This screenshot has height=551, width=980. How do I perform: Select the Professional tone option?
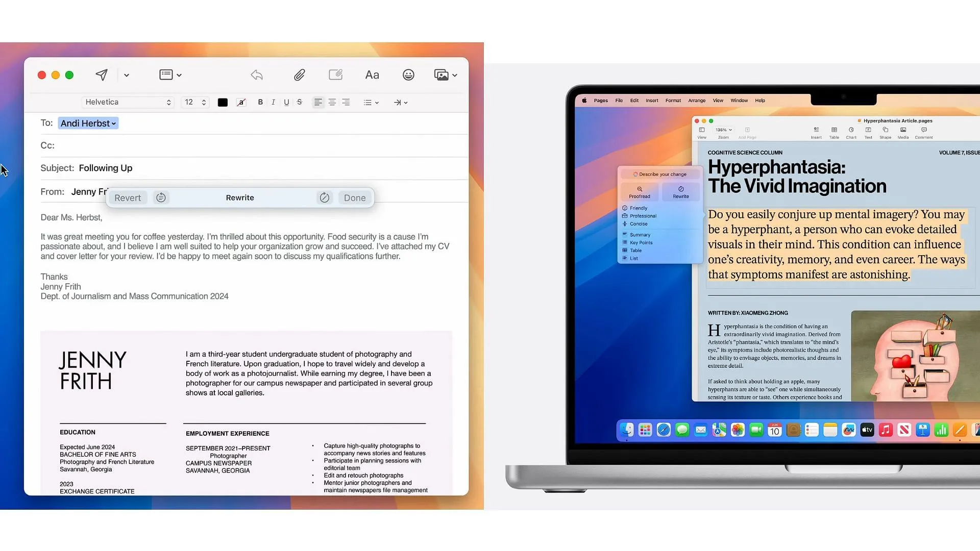[x=644, y=215]
